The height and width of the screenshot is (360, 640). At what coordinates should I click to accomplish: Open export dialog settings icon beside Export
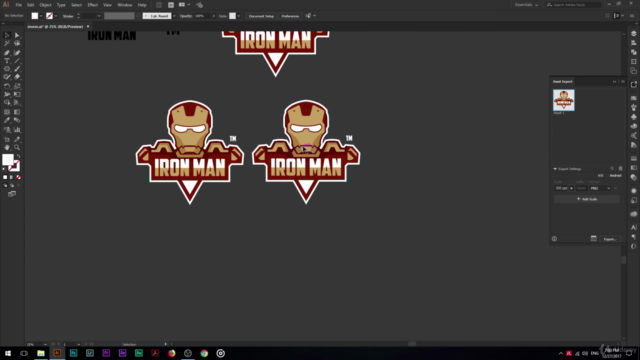click(x=593, y=239)
